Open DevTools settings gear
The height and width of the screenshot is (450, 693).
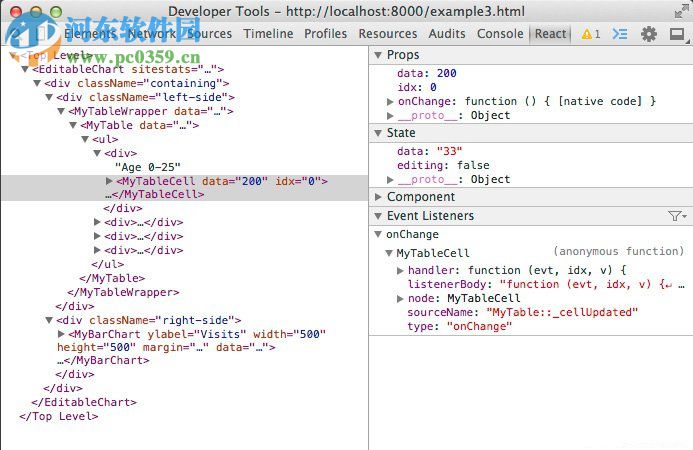pyautogui.click(x=649, y=34)
